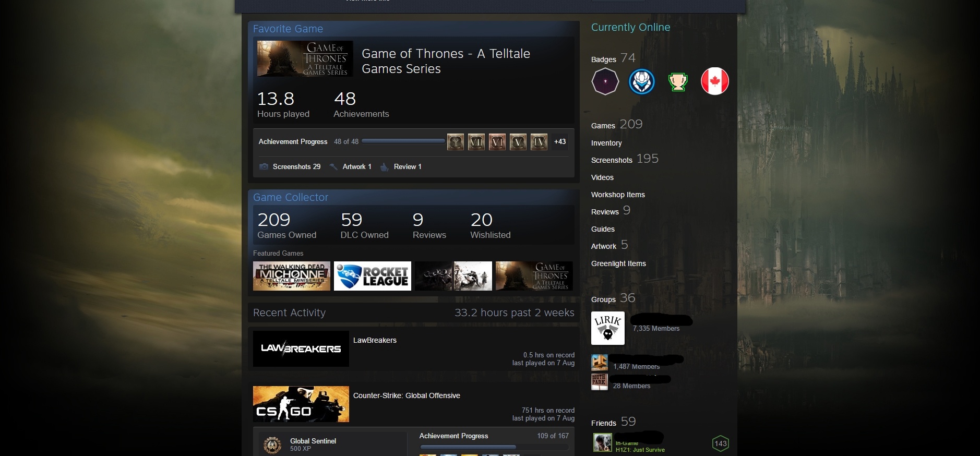Viewport: 980px width, 456px height.
Task: Open the LIRIK group avatar
Action: click(608, 328)
